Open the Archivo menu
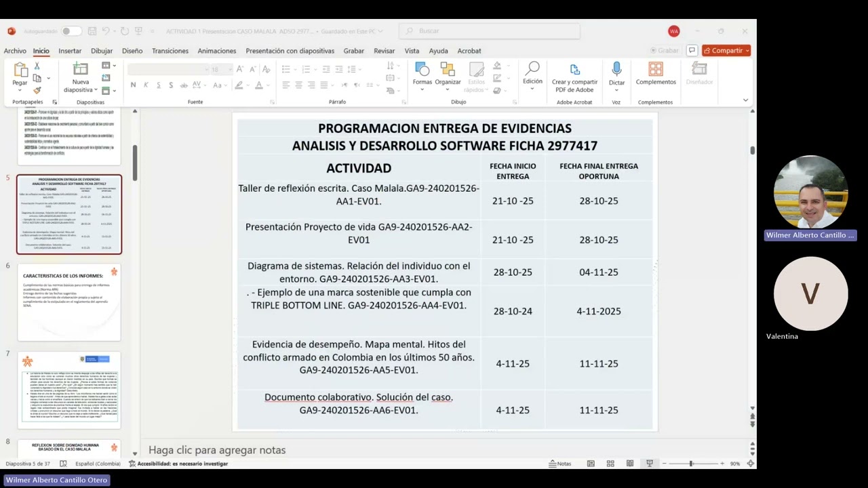Image resolution: width=868 pixels, height=488 pixels. pyautogui.click(x=15, y=51)
